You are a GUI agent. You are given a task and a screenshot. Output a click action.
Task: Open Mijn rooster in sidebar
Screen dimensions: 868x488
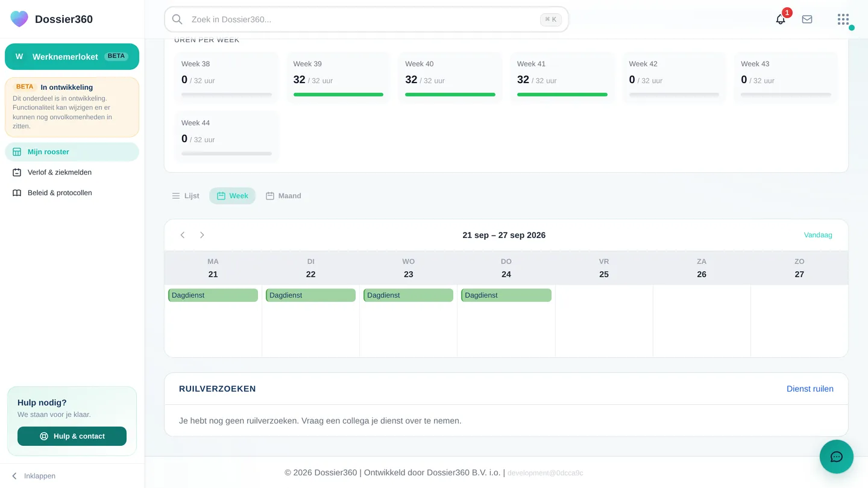72,152
